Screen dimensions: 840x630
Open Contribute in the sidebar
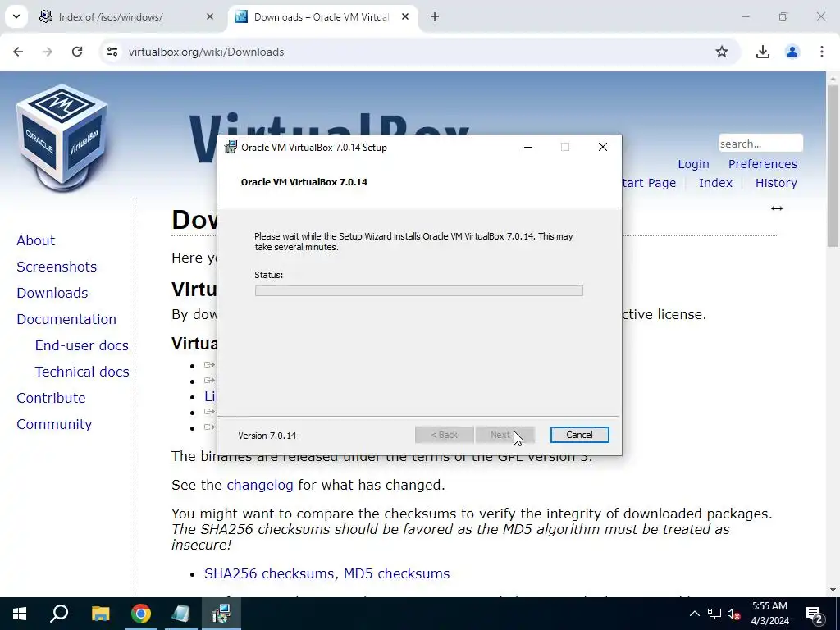point(51,398)
